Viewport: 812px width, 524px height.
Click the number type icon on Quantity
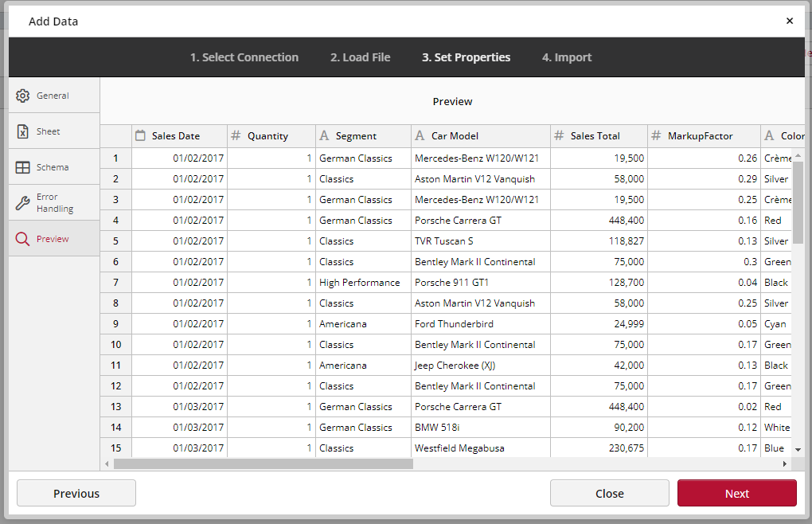coord(236,135)
